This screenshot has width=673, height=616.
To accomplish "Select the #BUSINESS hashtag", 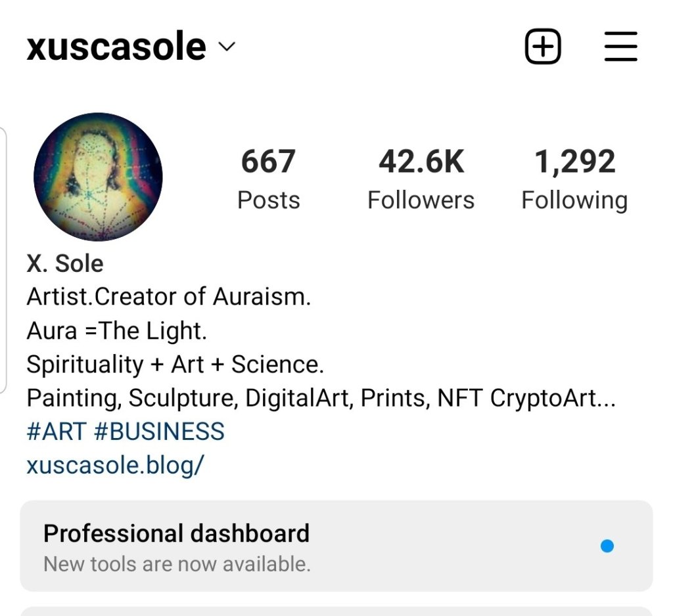I will click(159, 432).
